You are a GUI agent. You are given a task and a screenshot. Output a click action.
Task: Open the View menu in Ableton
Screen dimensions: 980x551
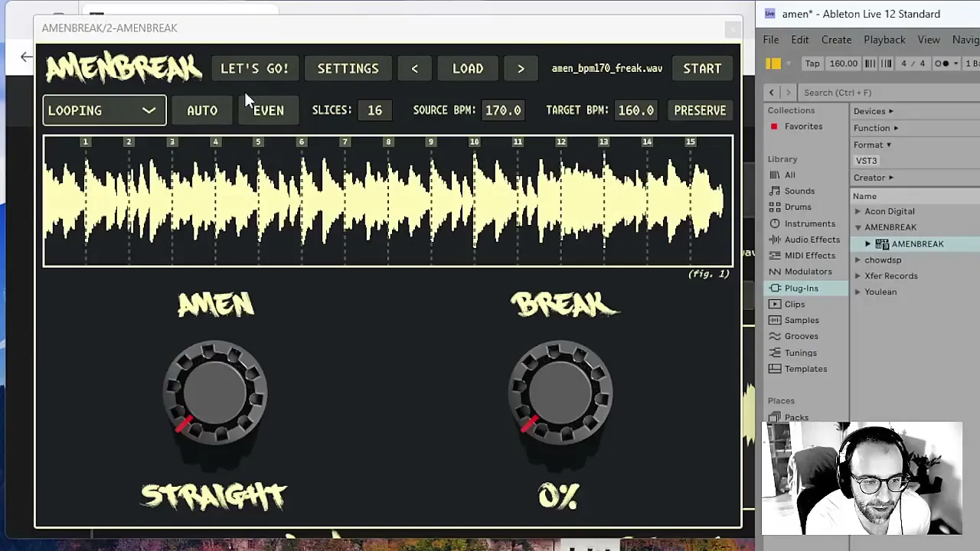click(x=928, y=40)
